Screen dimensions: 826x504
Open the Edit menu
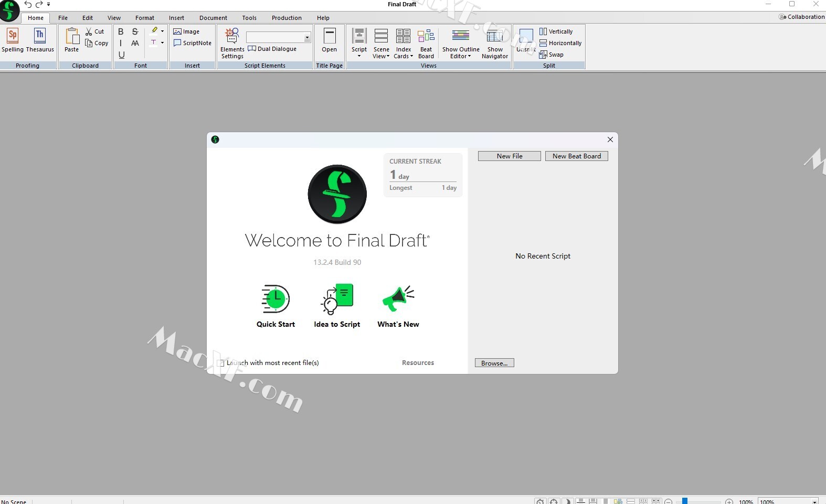click(88, 18)
